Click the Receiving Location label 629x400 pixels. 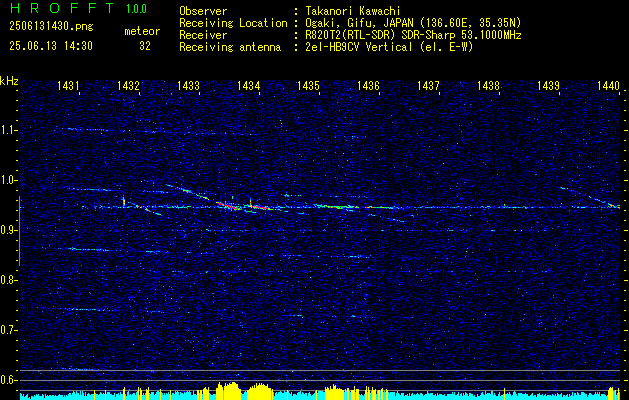pos(233,23)
